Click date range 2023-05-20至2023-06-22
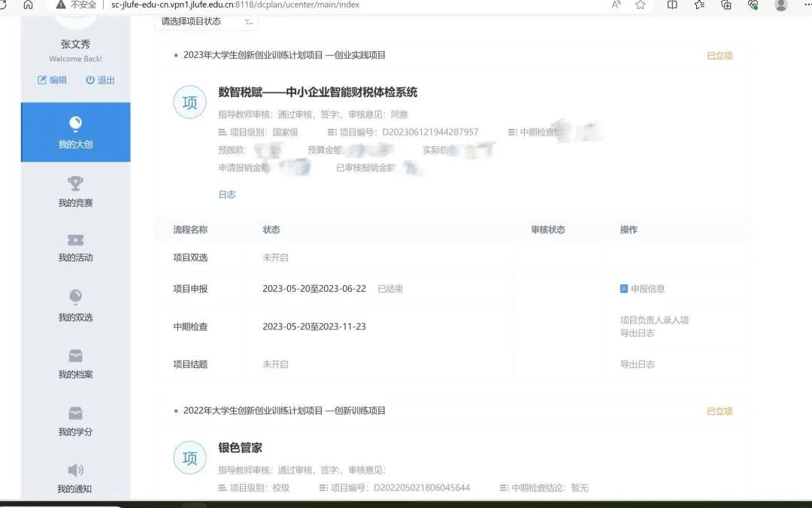 tap(314, 289)
